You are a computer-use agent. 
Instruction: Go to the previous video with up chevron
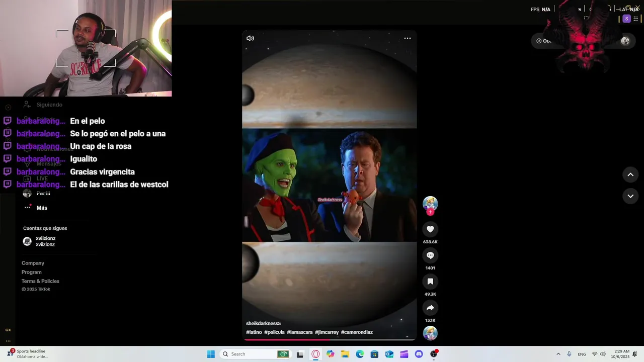click(630, 174)
